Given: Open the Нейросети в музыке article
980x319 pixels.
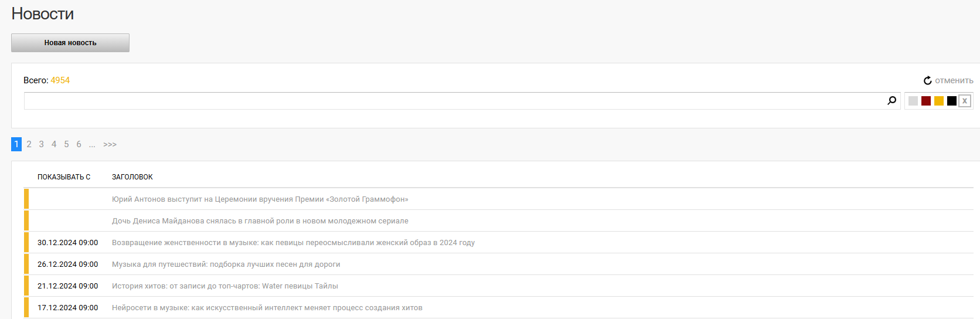Looking at the screenshot, I should pyautogui.click(x=267, y=308).
